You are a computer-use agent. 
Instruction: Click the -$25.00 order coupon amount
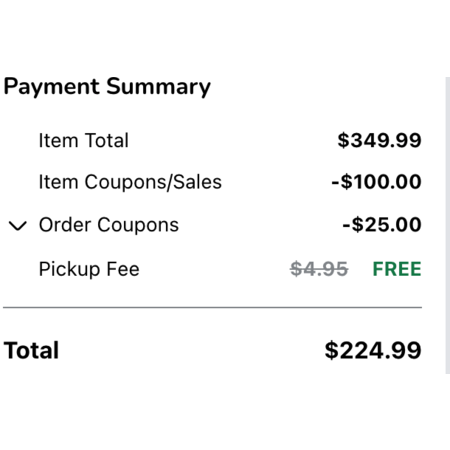tap(382, 224)
